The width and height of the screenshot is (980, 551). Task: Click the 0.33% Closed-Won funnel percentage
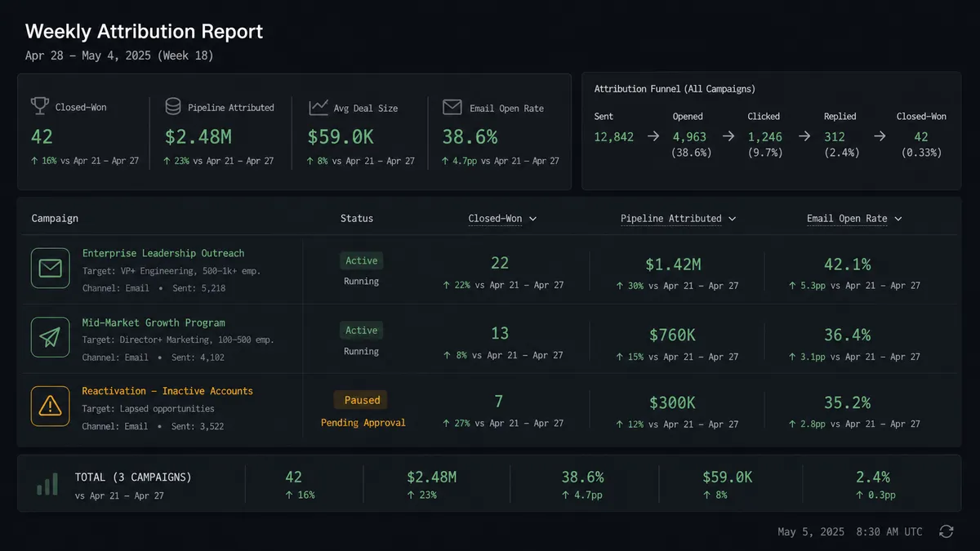tap(921, 153)
